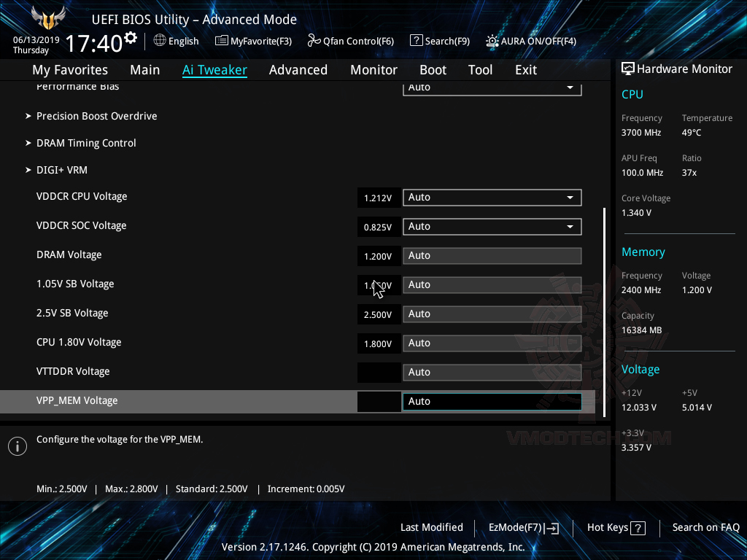Click the 17:40 clock display
747x560 pixels.
pos(94,44)
